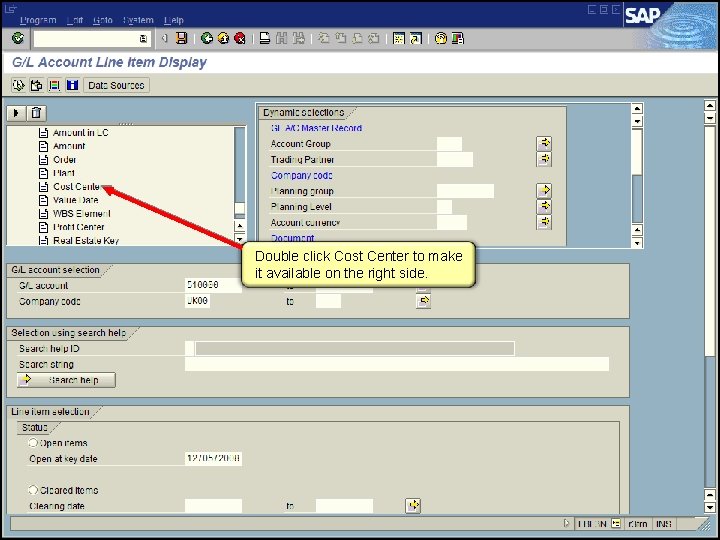Click the Account Group input field
Screen dimensions: 720x540
(449, 144)
